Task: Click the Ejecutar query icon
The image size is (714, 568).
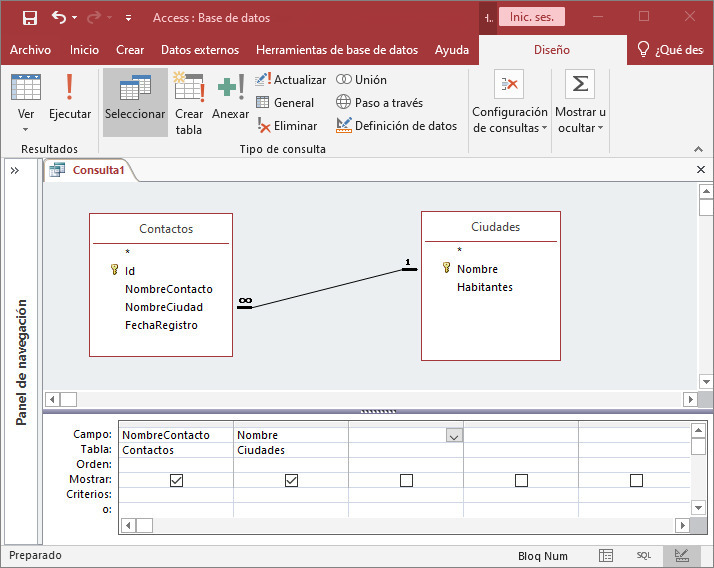Action: point(70,98)
